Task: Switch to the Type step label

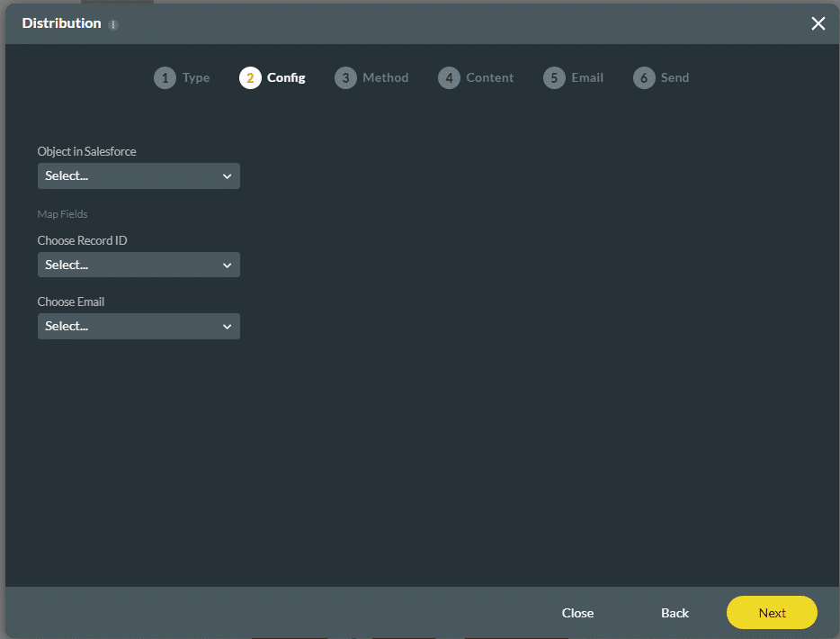Action: (x=196, y=77)
